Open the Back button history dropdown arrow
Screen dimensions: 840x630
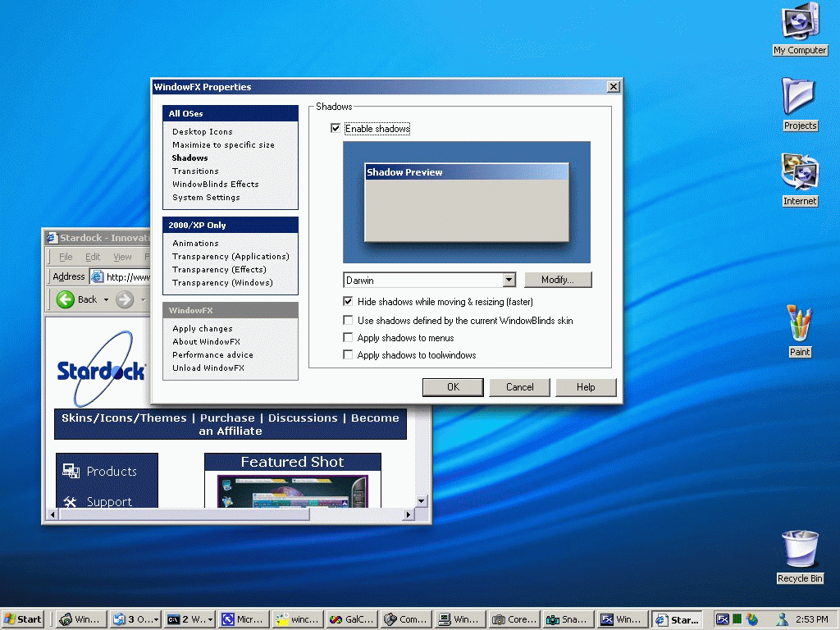106,299
